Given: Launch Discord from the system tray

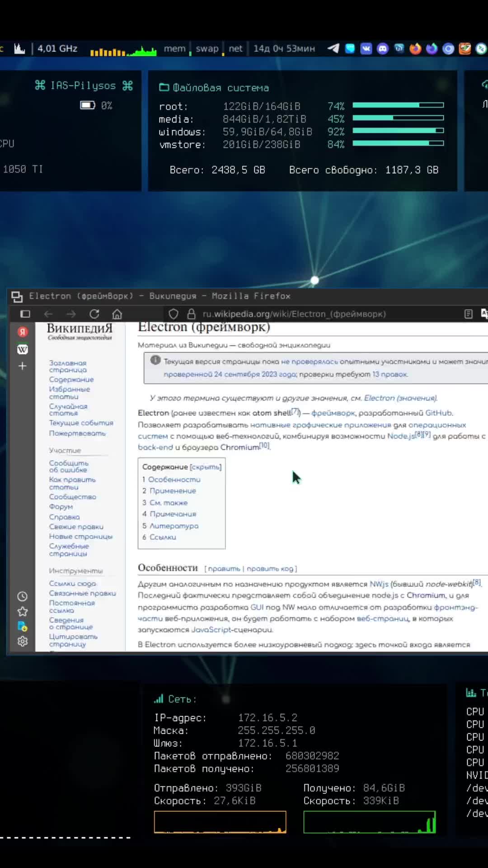Looking at the screenshot, I should click(x=383, y=48).
